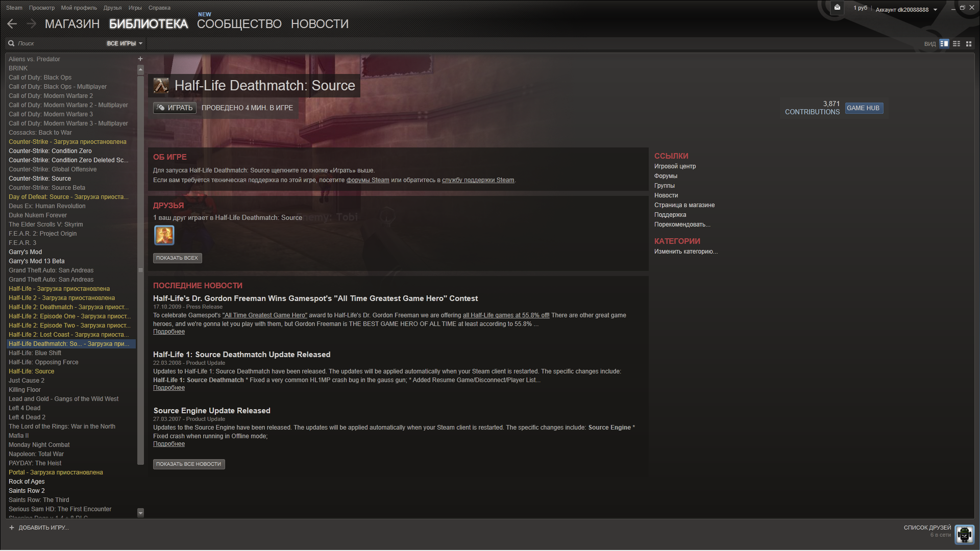Viewport: 980px width, 551px height.
Task: Open Игровой центр link
Action: (x=675, y=166)
